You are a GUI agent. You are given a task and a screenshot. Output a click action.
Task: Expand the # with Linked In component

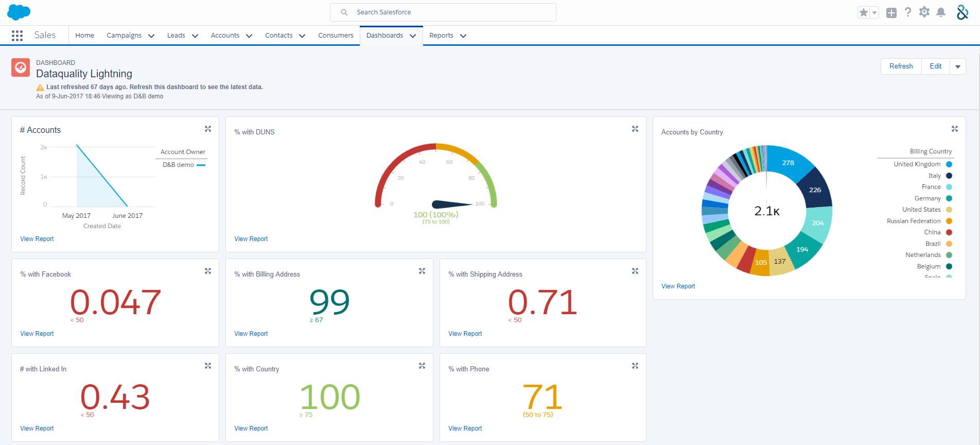click(x=208, y=366)
